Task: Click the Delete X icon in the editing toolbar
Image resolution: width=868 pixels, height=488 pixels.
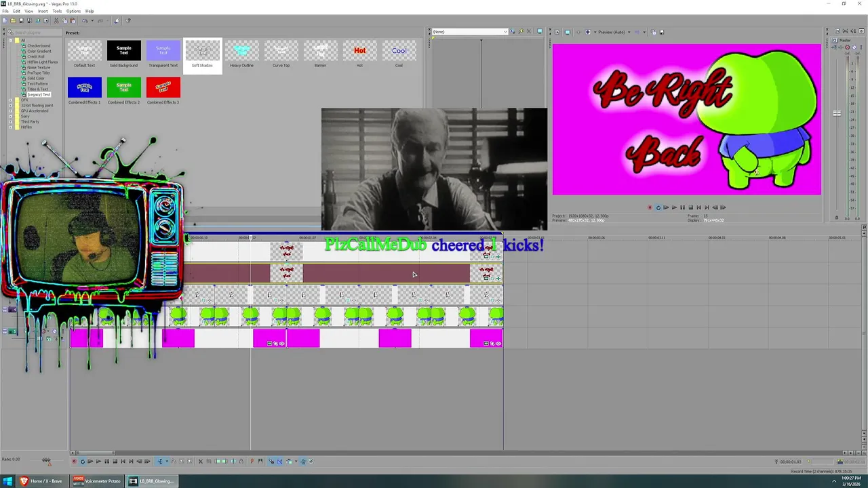Action: 200,462
